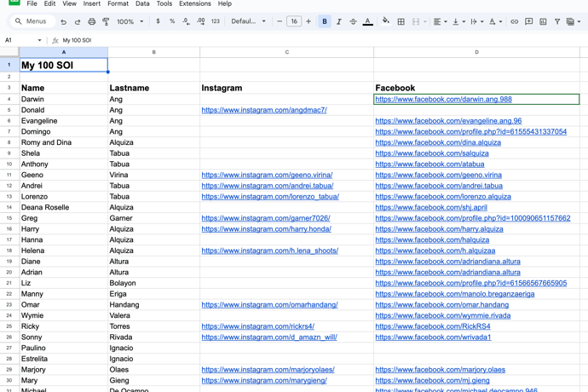The image size is (588, 392).
Task: Open the Default font dropdown
Action: coord(248,21)
